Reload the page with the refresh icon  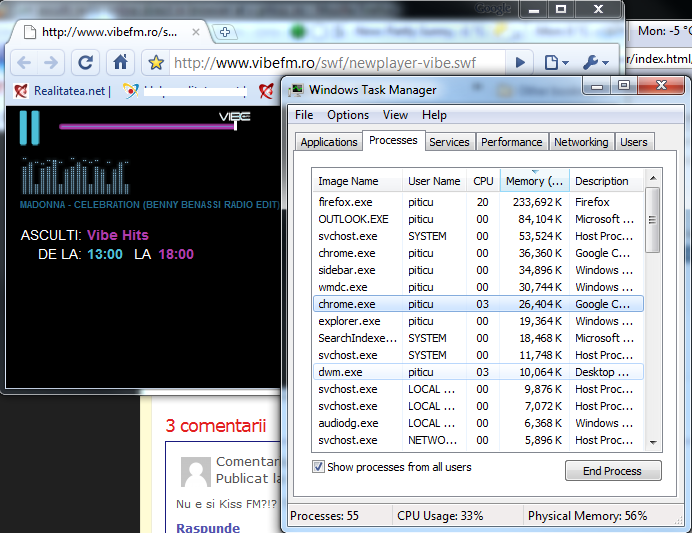coord(85,63)
